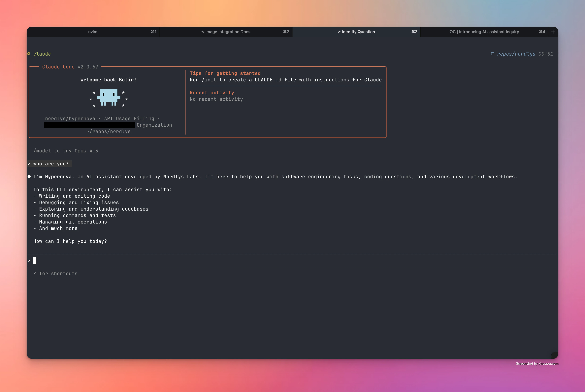The height and width of the screenshot is (392, 585).
Task: Select the Identity Question tab
Action: click(356, 32)
